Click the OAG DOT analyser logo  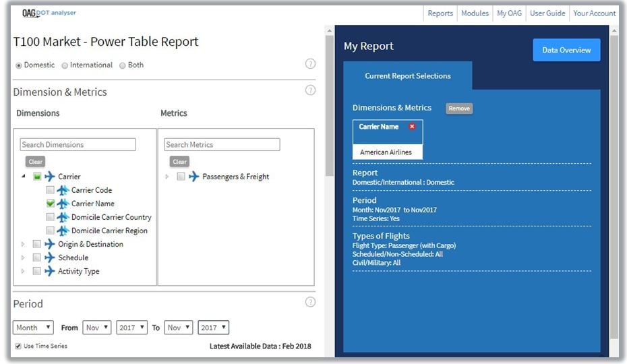pos(51,13)
